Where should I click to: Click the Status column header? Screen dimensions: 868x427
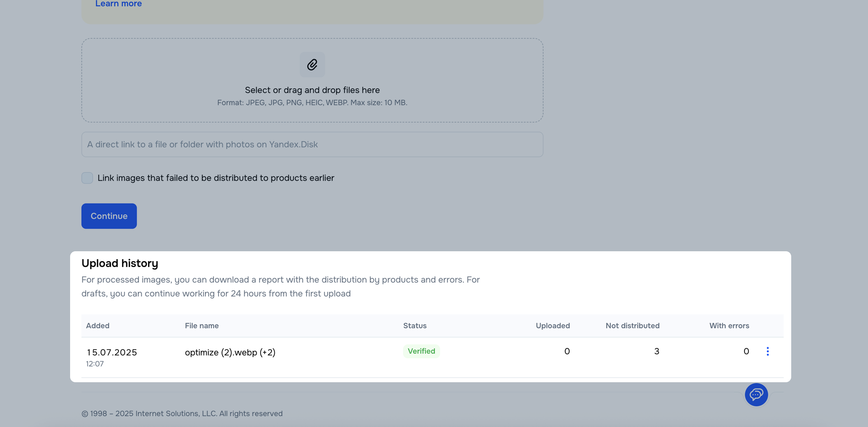415,325
